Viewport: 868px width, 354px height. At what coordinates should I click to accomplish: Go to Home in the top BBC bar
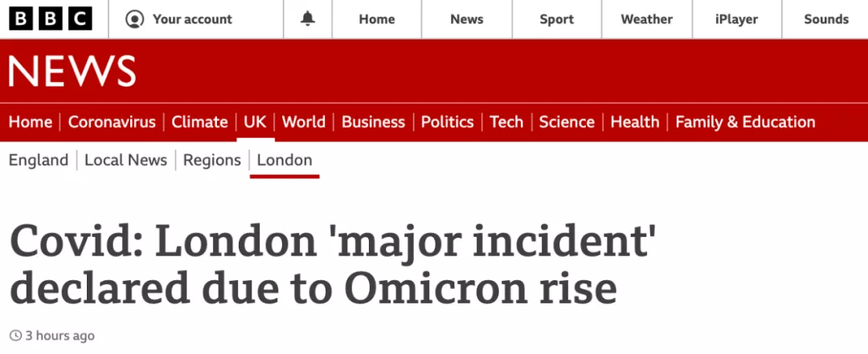pos(377,19)
